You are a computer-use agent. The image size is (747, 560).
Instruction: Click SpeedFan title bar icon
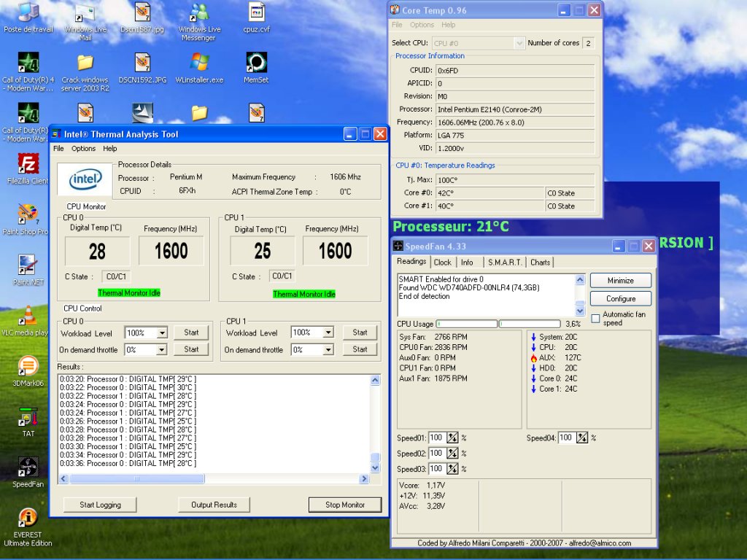[398, 246]
